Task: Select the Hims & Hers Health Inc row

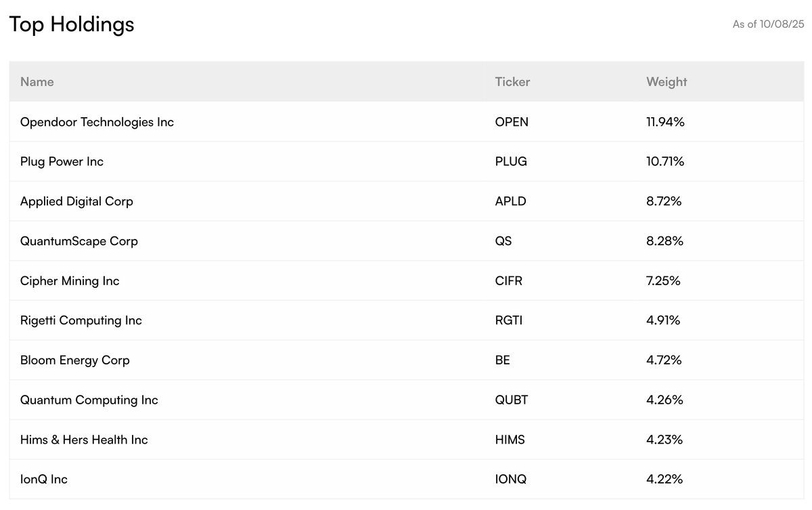Action: point(84,440)
